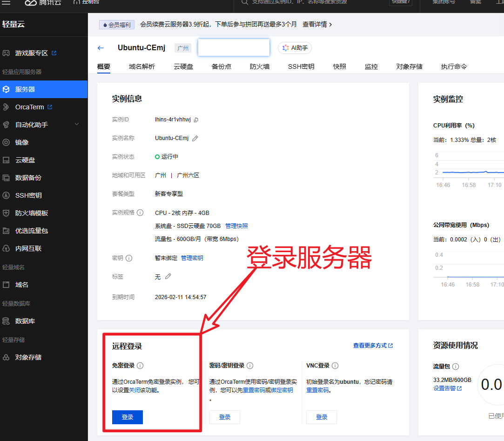Edit instance name with pencil icon
Screen dimensions: 504x441
click(x=195, y=138)
